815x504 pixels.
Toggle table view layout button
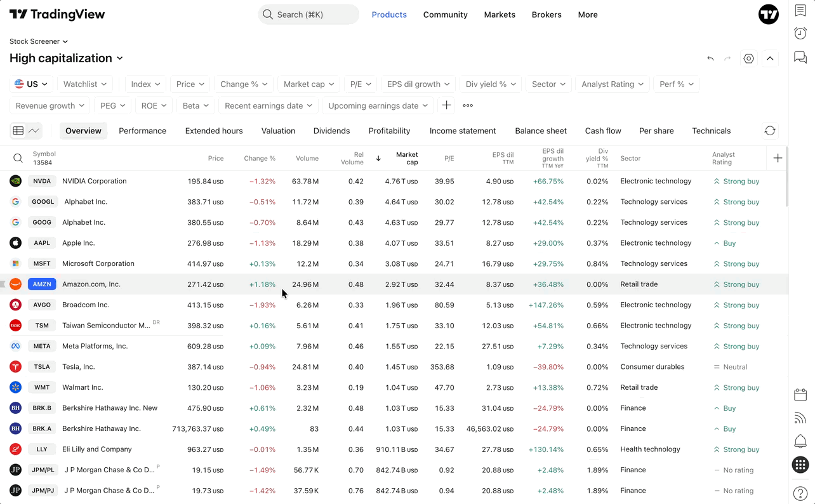click(x=18, y=131)
